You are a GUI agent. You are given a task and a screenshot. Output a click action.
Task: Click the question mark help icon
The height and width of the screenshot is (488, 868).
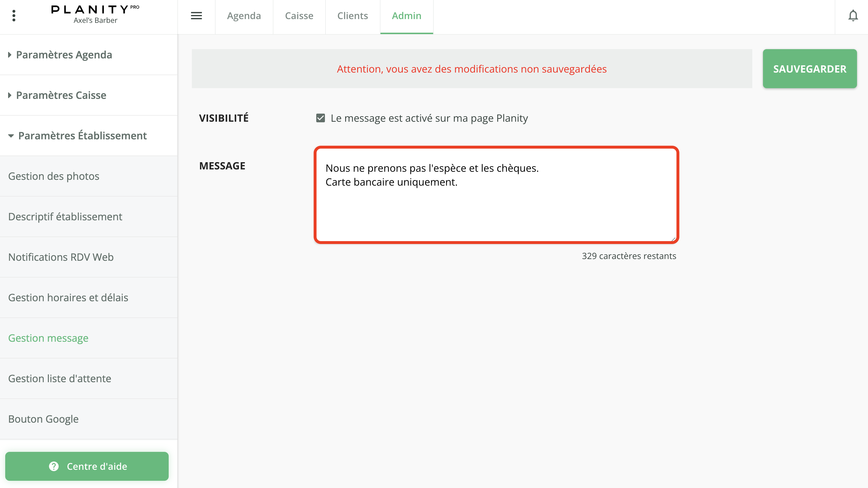point(54,466)
